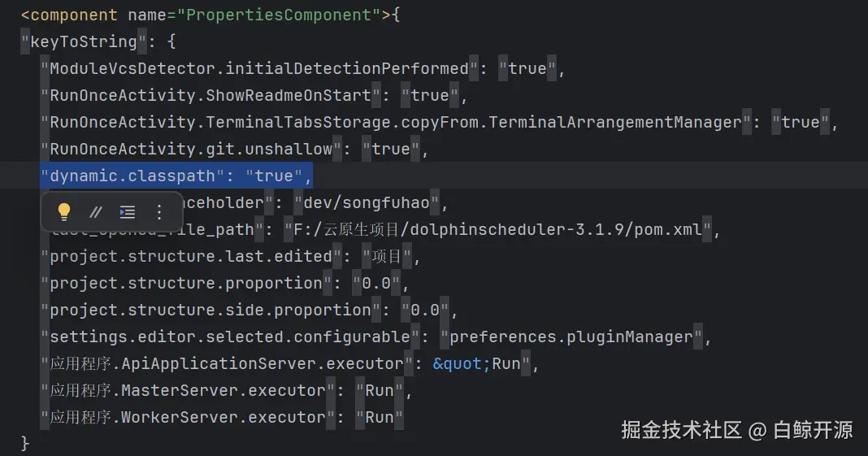Click the preferences.pluginManager value
This screenshot has height=456, width=868.
(x=571, y=337)
